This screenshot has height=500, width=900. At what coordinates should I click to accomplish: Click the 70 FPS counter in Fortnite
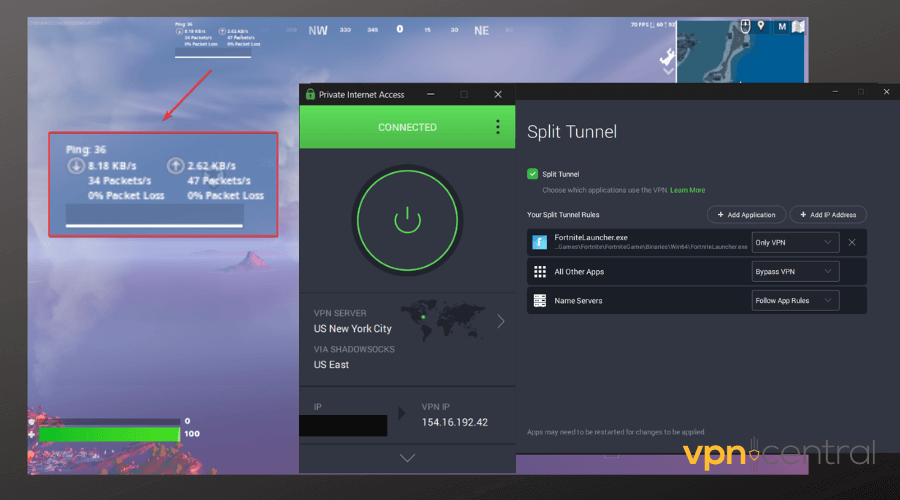coord(642,25)
